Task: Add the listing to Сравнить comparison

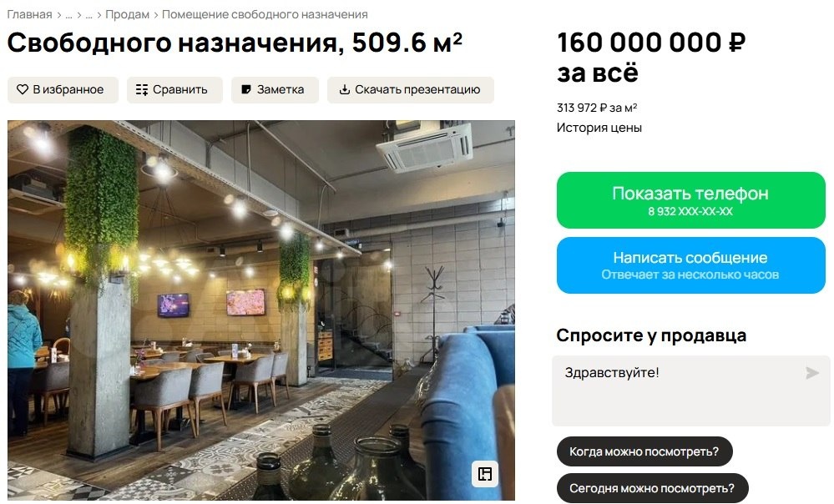Action: coord(174,90)
